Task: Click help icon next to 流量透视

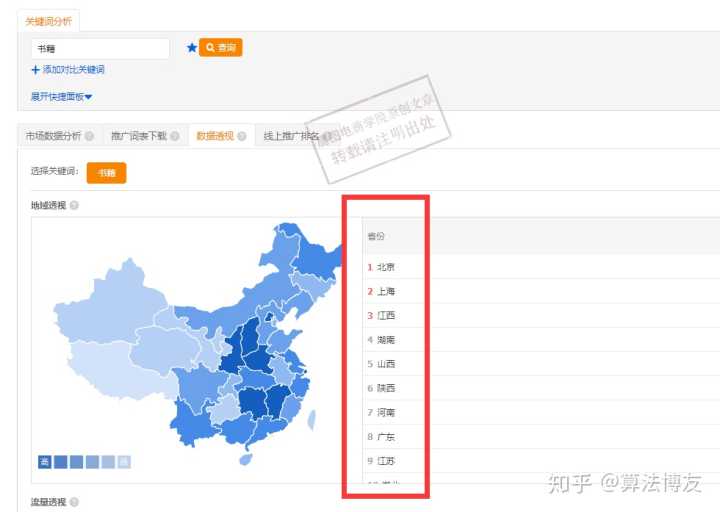Action: click(74, 502)
